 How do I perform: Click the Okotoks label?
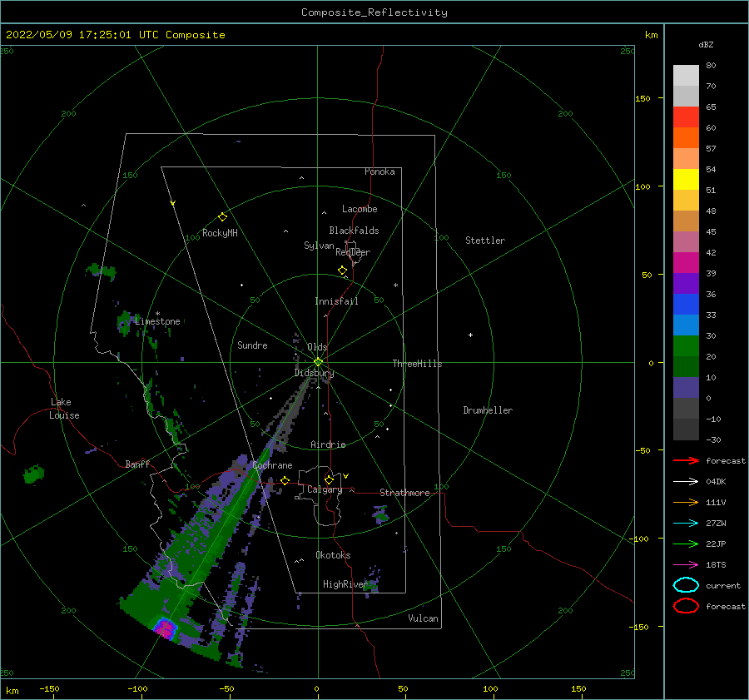[x=334, y=555]
